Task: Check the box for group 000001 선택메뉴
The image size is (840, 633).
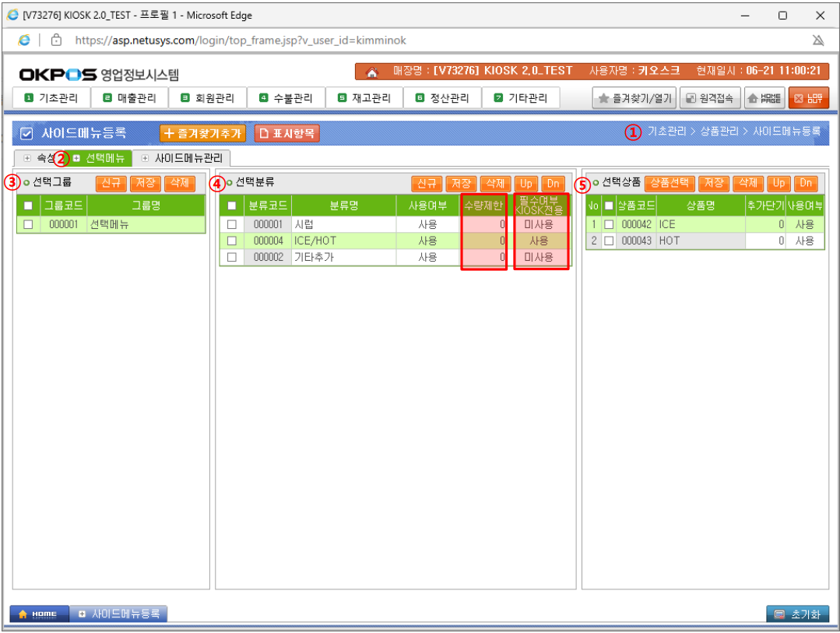Action: pyautogui.click(x=29, y=224)
